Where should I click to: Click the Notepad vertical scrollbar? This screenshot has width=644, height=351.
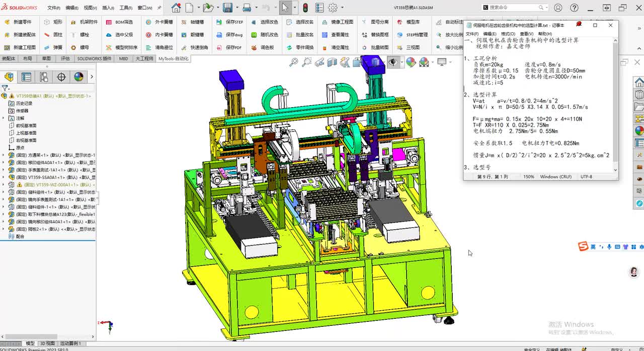point(616,106)
